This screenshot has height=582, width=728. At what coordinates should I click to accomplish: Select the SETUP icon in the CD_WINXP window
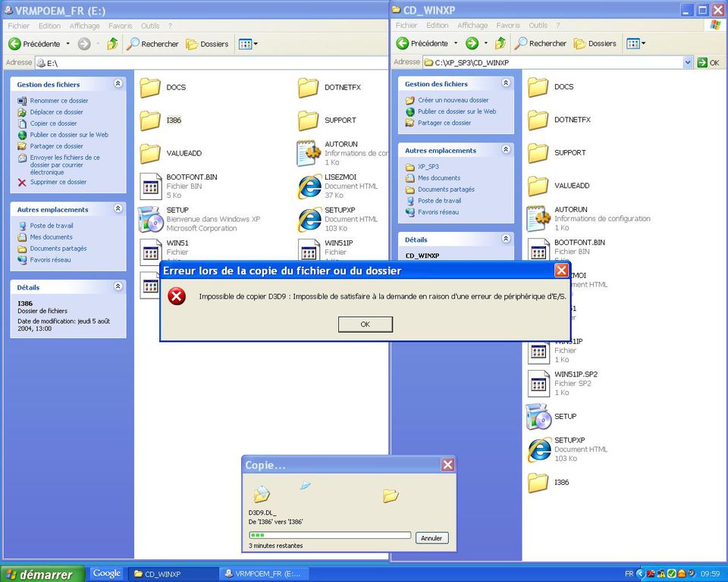538,417
